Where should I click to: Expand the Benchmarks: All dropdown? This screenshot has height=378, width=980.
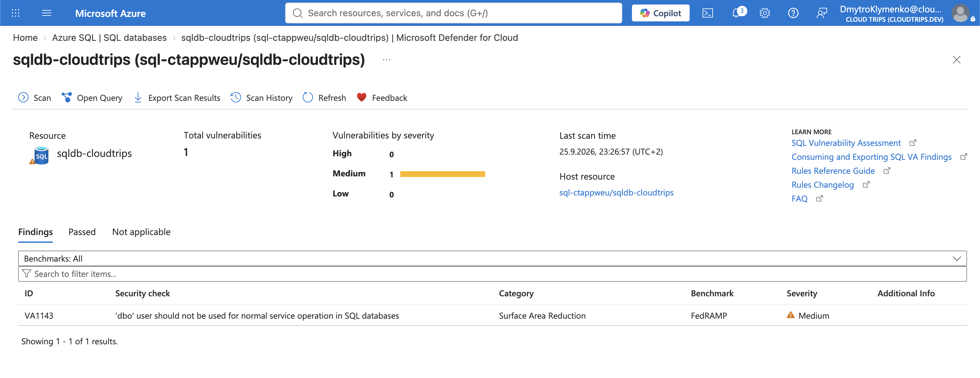point(492,258)
